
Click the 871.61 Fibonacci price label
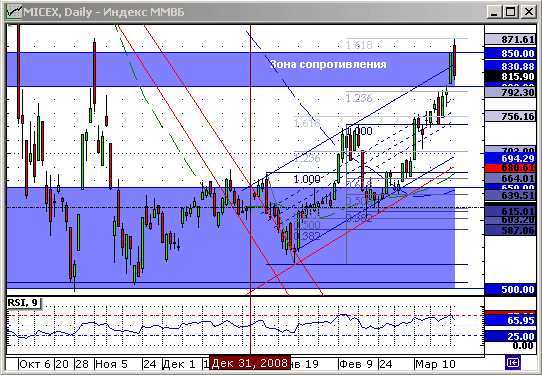click(510, 39)
